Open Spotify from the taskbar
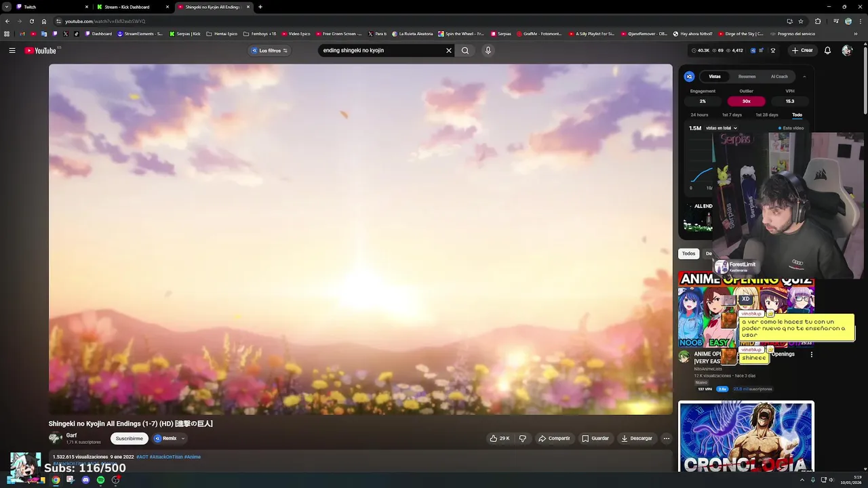 [x=100, y=480]
